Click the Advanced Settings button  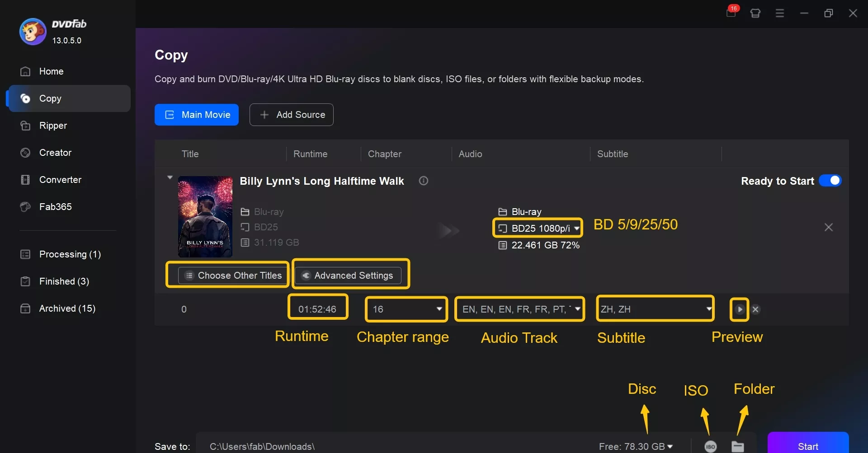point(351,275)
